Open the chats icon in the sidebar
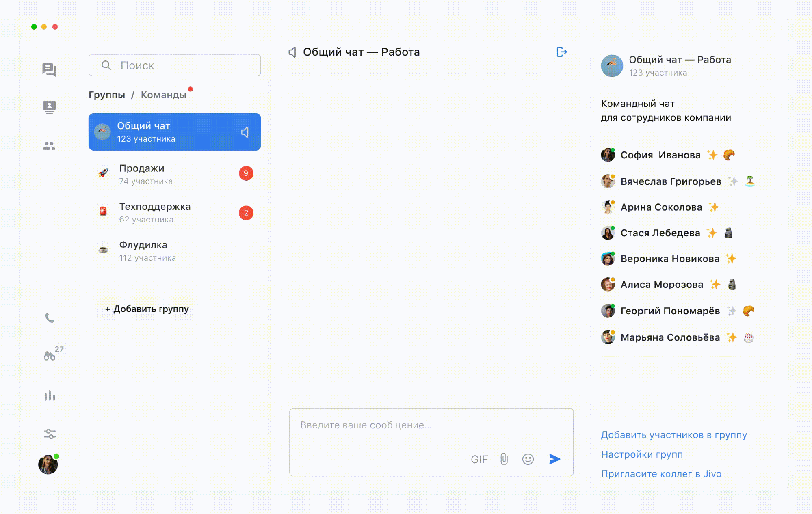Screen dimensions: 812x514 (x=49, y=70)
